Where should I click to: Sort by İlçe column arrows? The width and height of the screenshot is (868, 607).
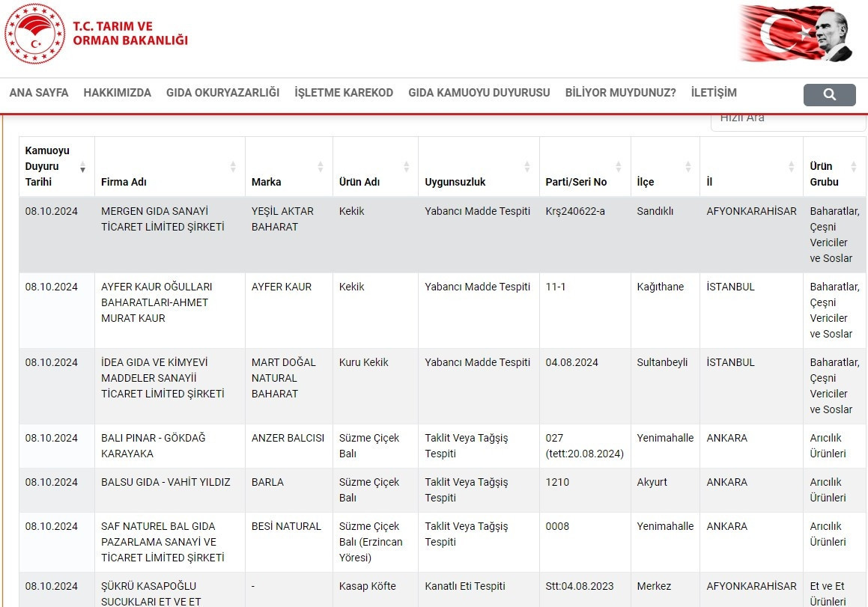click(x=688, y=167)
